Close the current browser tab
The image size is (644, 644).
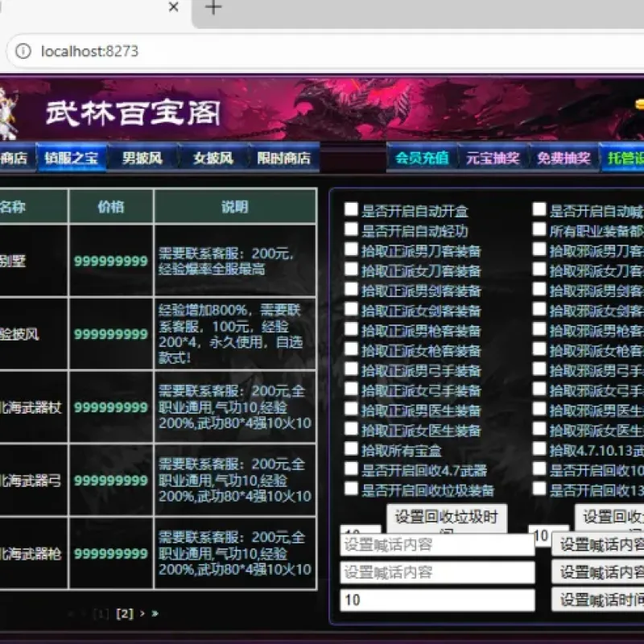pos(174,6)
